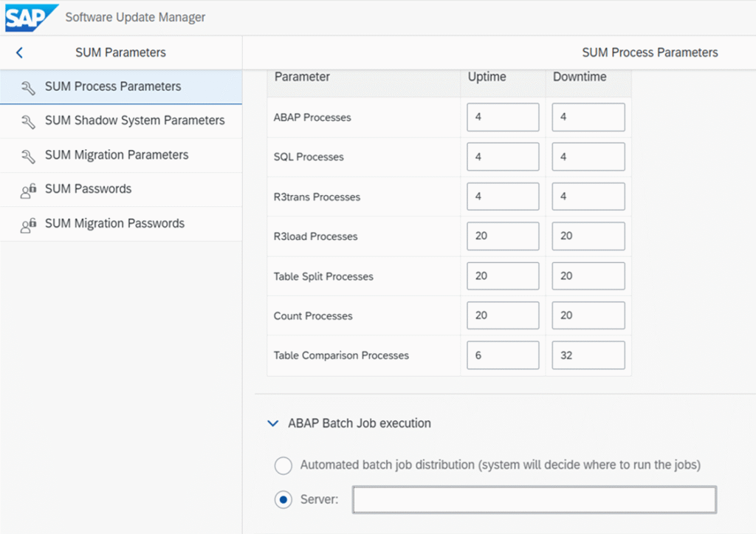
Task: Click wrench icon next to SUM Shadow System Parameters
Action: pos(28,121)
